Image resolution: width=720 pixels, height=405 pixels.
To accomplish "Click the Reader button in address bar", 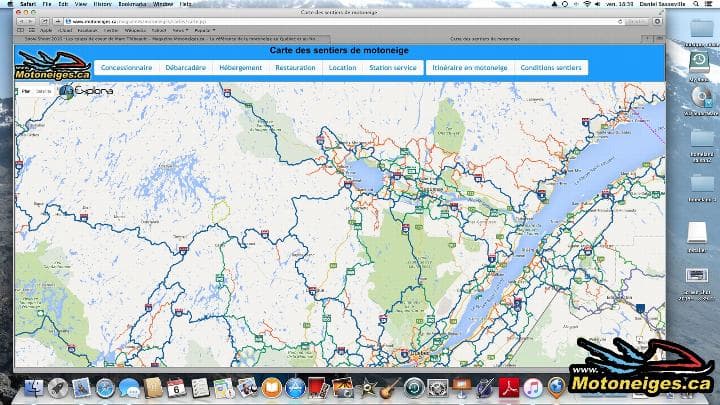I will pyautogui.click(x=636, y=22).
